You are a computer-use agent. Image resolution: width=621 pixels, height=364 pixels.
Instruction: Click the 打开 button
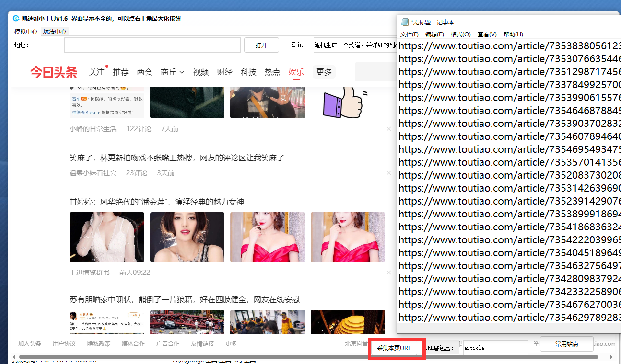tap(261, 45)
